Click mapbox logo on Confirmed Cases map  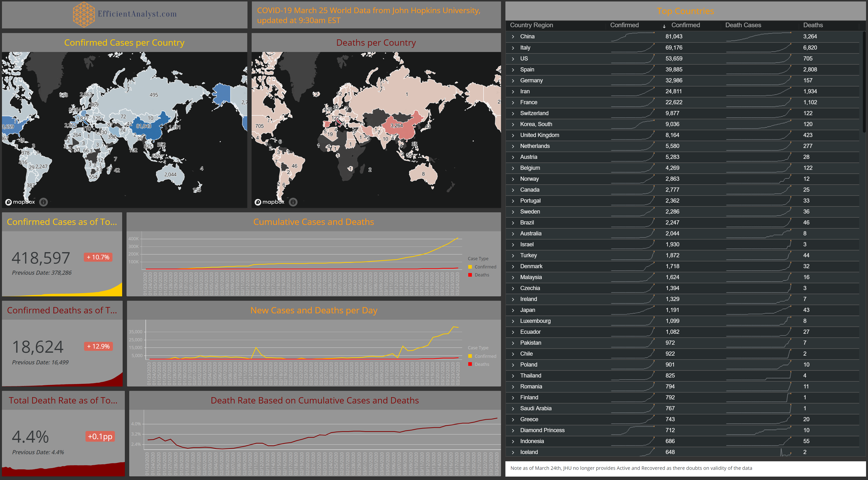pos(20,202)
